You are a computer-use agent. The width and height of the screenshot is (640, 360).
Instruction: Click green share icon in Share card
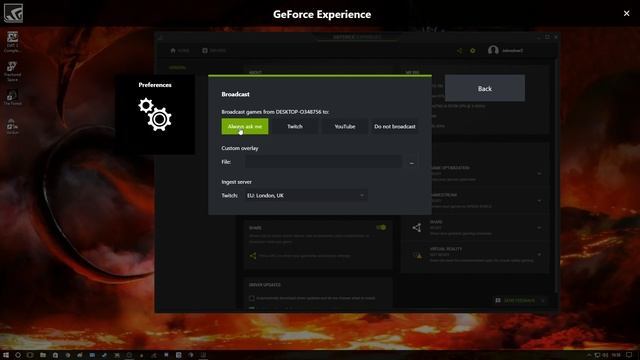(x=253, y=256)
